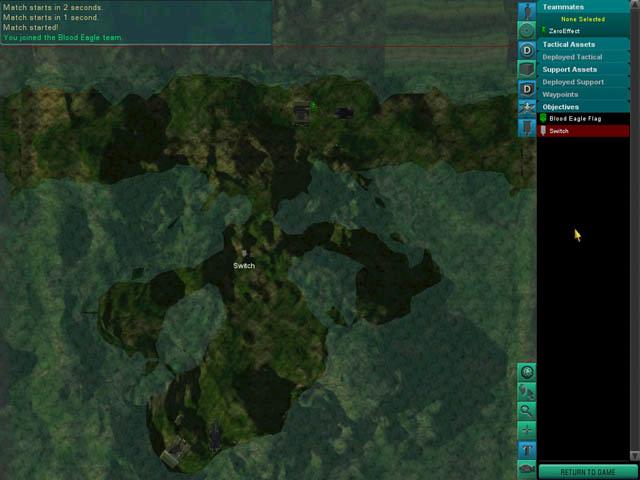Click the 'Match started!' chat line
This screenshot has width=640, height=480.
[31, 27]
